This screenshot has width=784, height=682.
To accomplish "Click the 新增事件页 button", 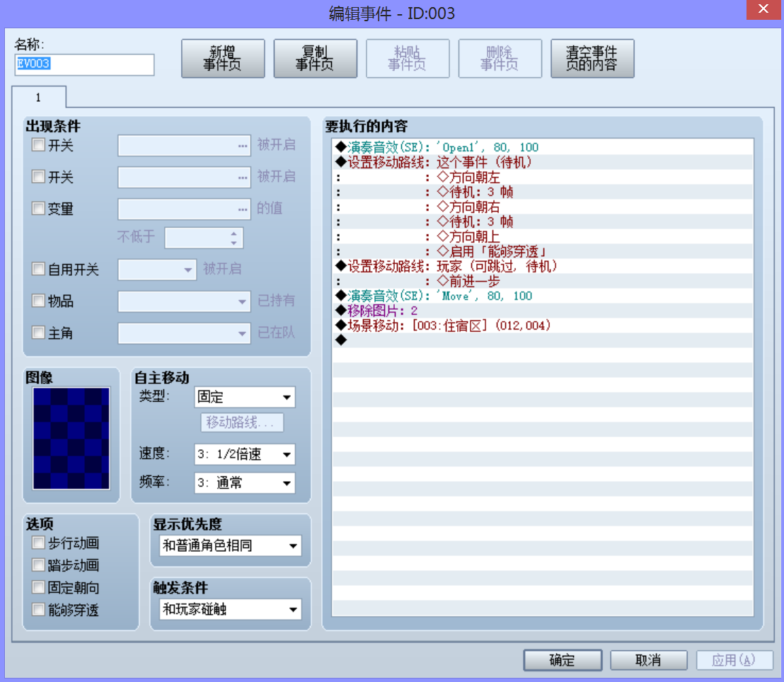I will (222, 59).
